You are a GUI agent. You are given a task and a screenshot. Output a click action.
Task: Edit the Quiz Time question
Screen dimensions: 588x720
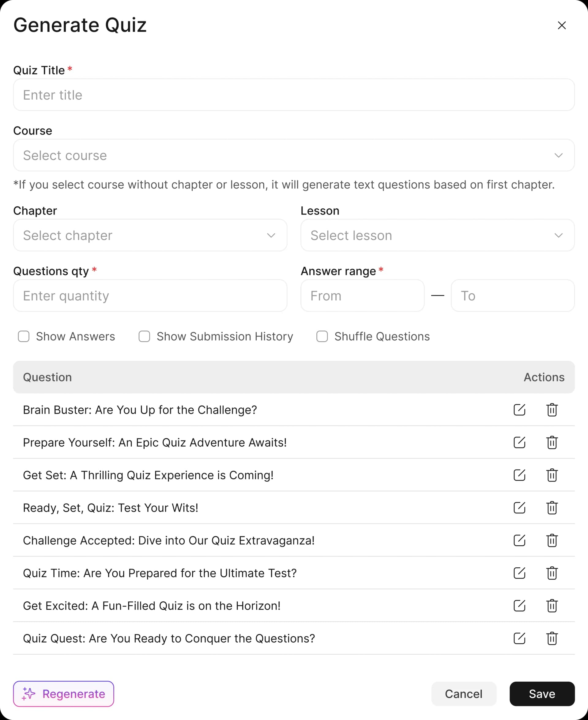(519, 573)
